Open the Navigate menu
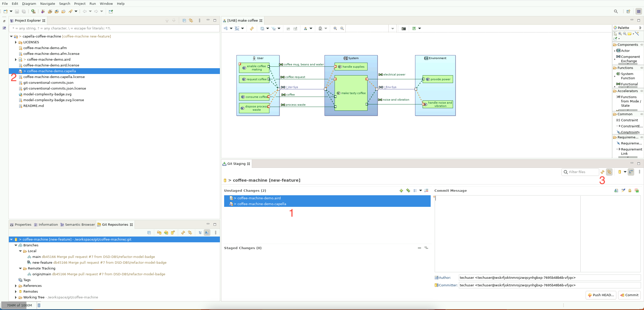The width and height of the screenshot is (644, 310). [x=47, y=4]
